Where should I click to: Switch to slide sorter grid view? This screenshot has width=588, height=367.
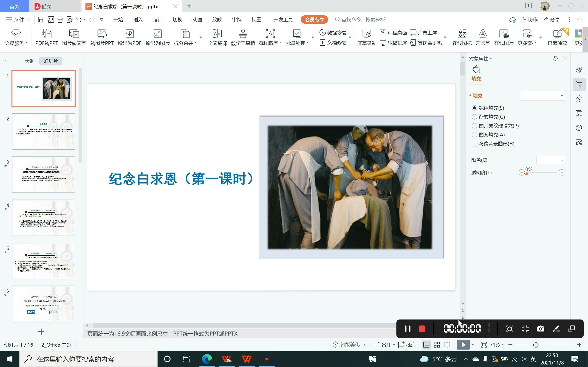437,345
